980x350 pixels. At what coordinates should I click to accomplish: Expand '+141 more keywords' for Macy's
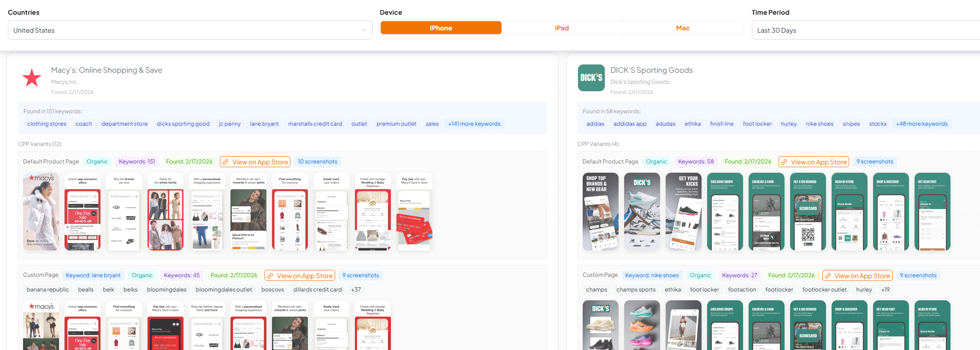point(474,124)
